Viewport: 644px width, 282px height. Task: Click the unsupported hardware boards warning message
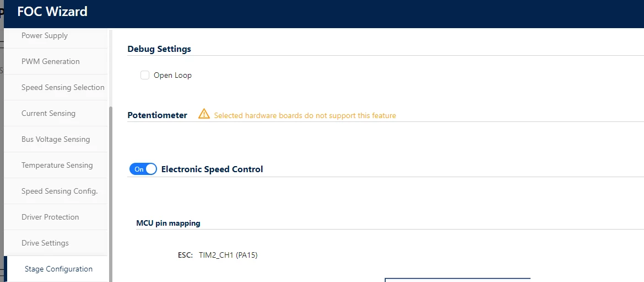(305, 116)
